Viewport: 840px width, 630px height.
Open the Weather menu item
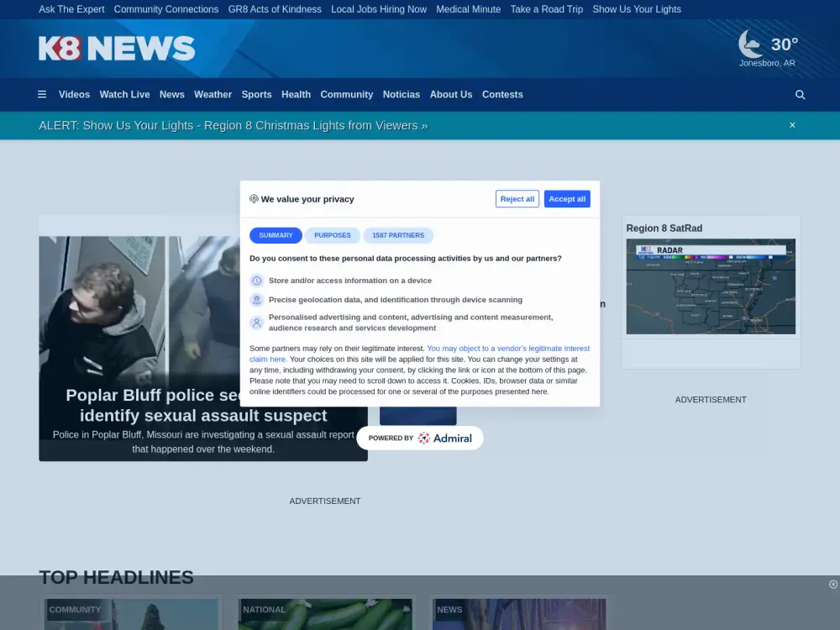point(213,95)
